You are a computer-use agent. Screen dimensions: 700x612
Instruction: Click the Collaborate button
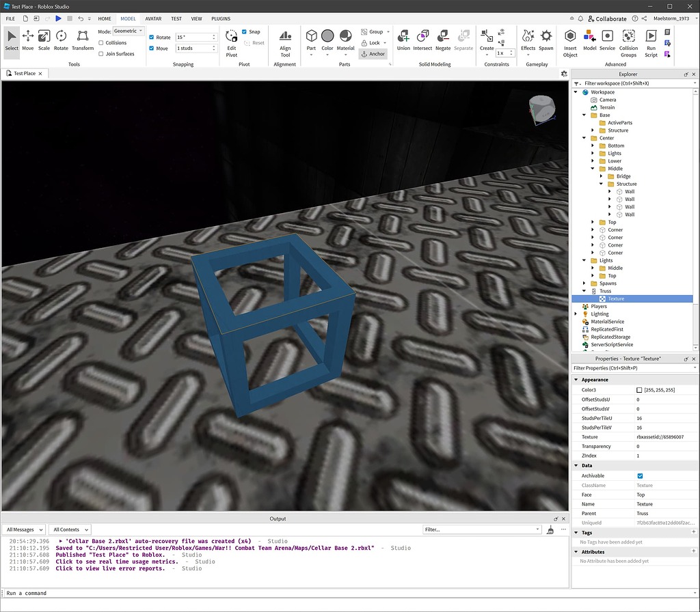pyautogui.click(x=608, y=18)
